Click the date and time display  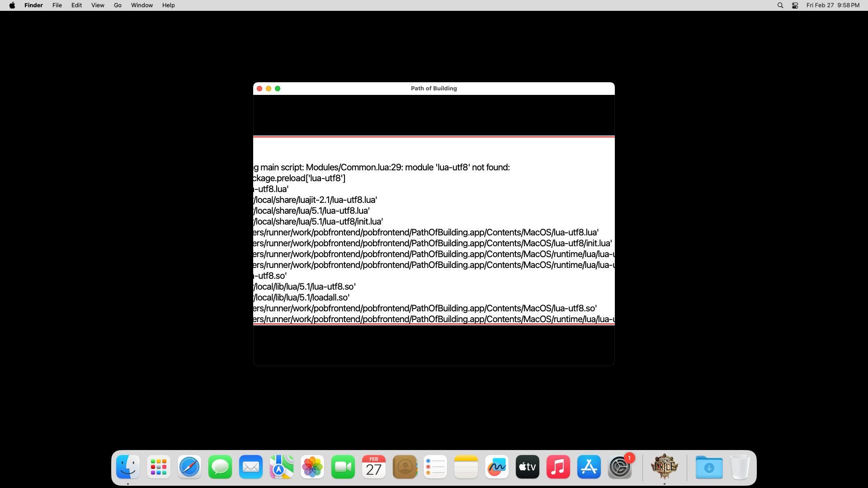click(x=833, y=5)
